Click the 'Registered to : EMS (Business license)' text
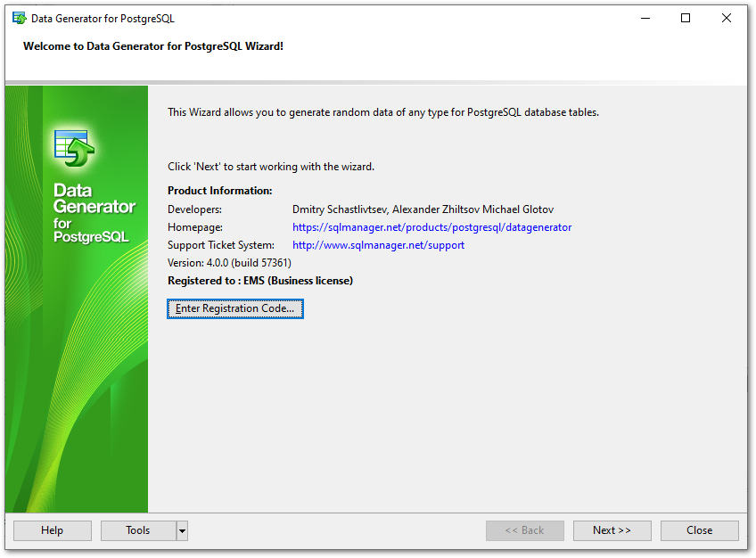This screenshot has height=558, width=756. pyautogui.click(x=260, y=281)
